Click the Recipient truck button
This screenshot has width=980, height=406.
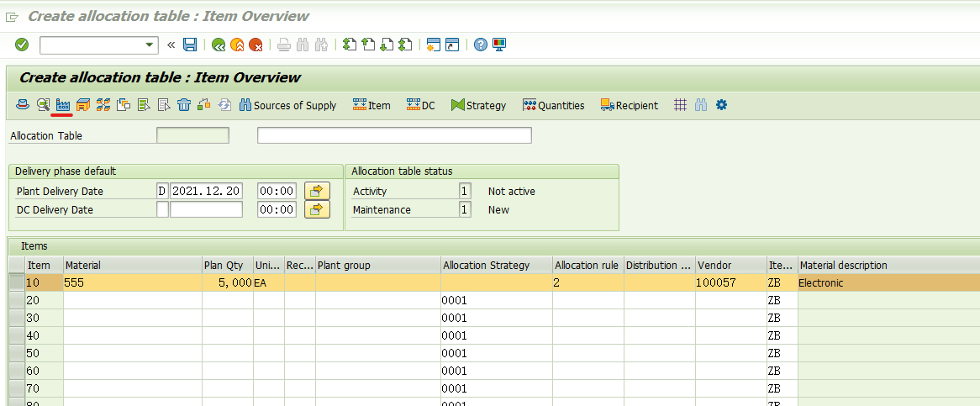coord(630,106)
